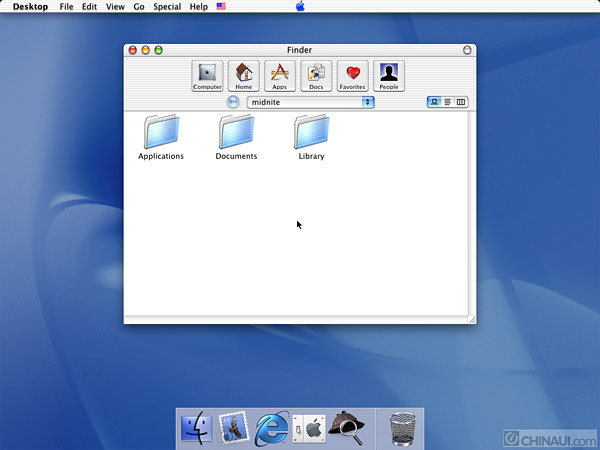Open the Go menu
Screen dimensions: 600x450
(x=139, y=7)
